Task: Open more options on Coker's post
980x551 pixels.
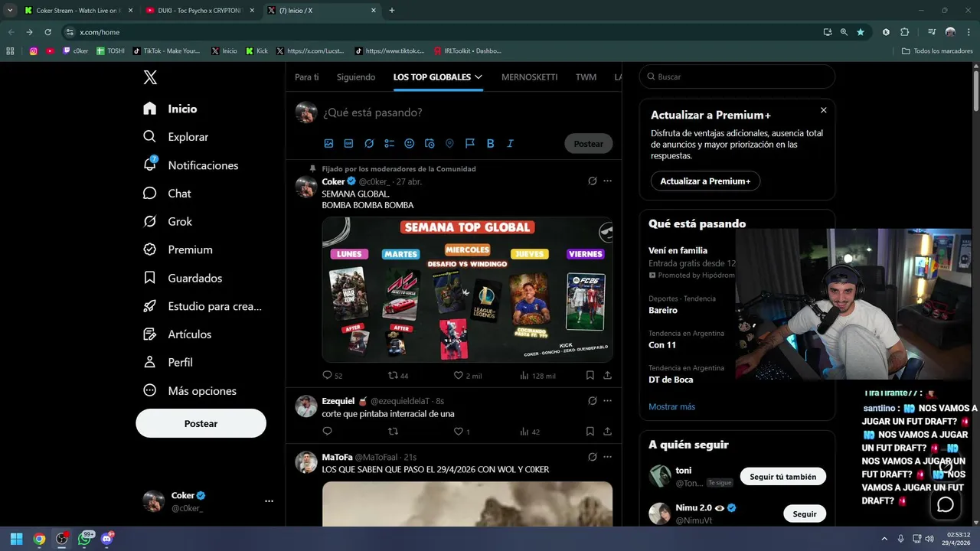Action: 607,181
